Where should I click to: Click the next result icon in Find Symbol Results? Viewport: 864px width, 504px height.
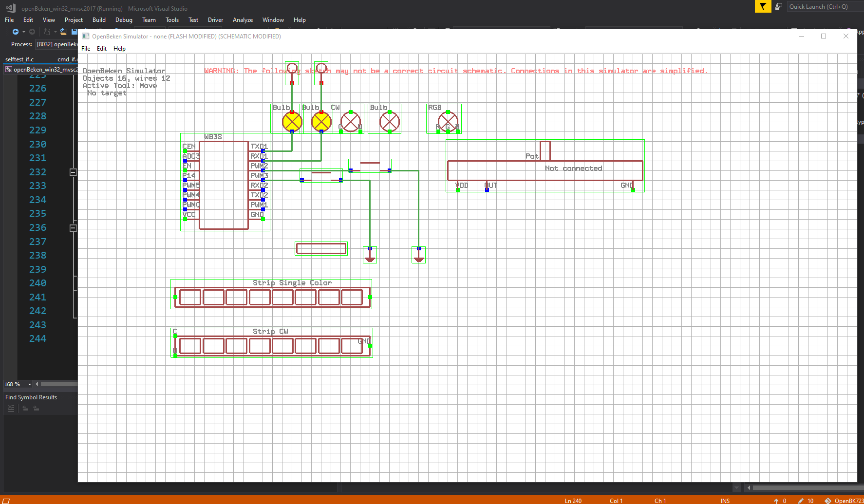[36, 409]
